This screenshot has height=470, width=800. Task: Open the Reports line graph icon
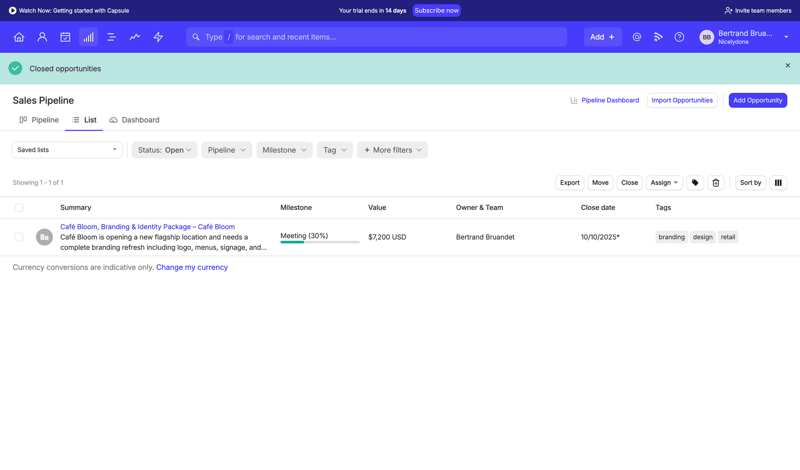click(135, 37)
